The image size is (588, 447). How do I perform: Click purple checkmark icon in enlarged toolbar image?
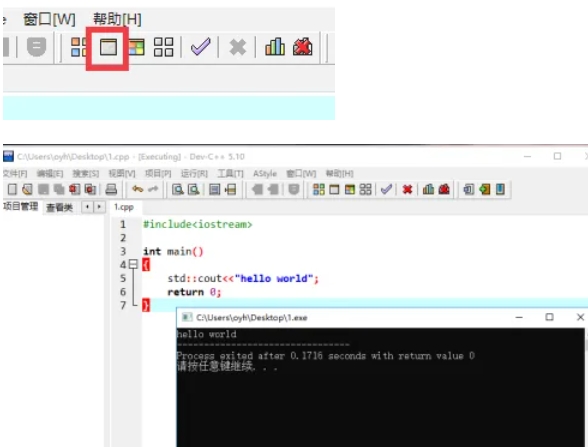tap(201, 47)
